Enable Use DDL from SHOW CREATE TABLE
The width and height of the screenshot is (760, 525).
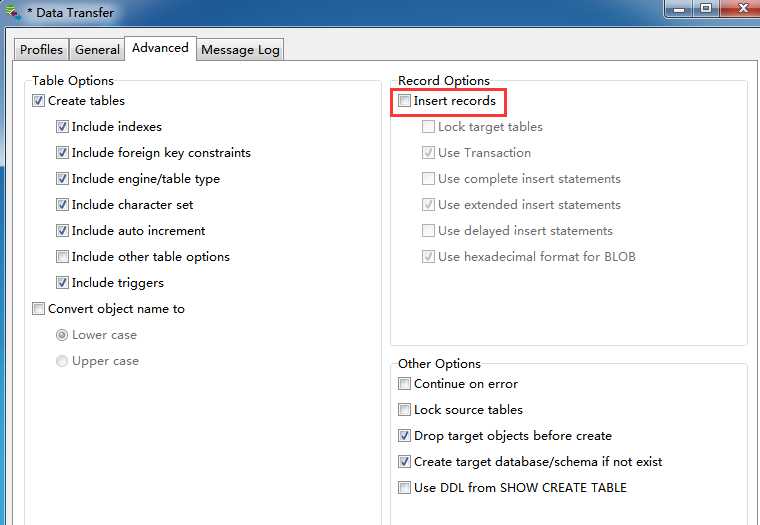tap(404, 488)
